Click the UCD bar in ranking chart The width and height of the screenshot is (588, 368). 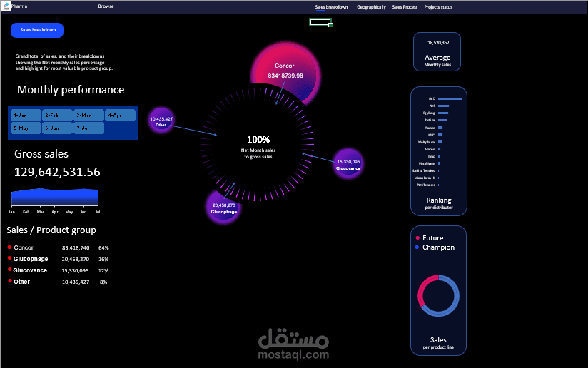click(x=450, y=99)
